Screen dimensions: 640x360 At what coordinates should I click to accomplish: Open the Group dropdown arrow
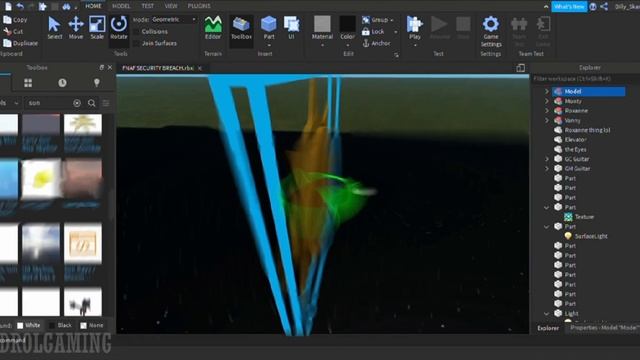coord(392,20)
